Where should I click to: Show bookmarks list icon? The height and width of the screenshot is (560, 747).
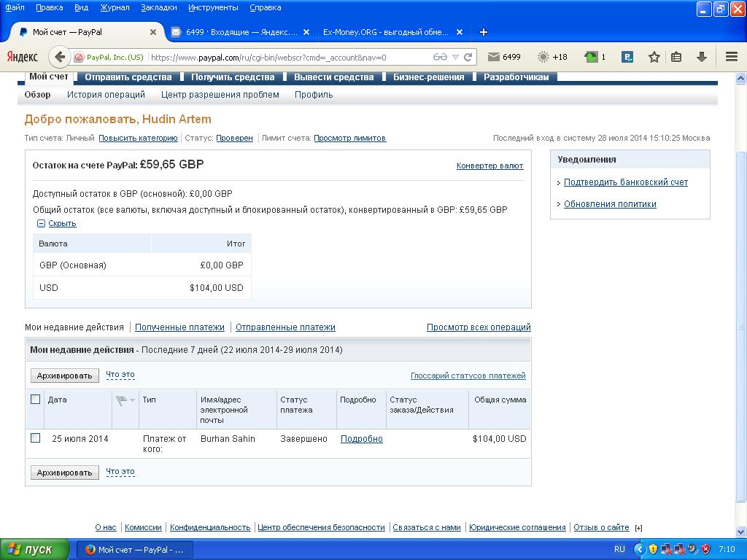pos(676,57)
